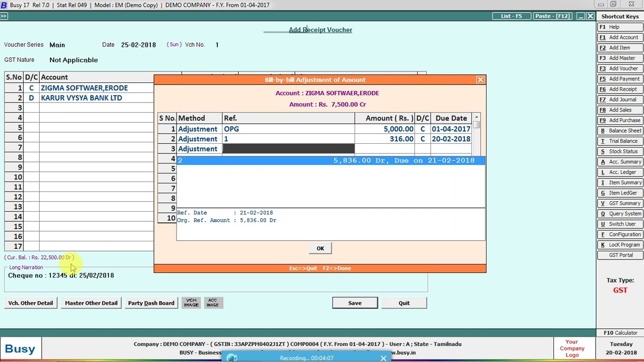Open the VCH IMAGE icon
The height and width of the screenshot is (362, 644).
(x=191, y=303)
